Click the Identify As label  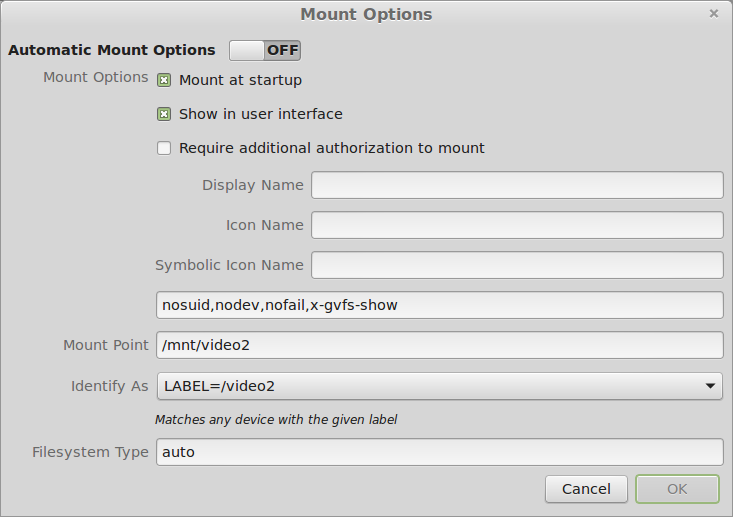(x=109, y=386)
